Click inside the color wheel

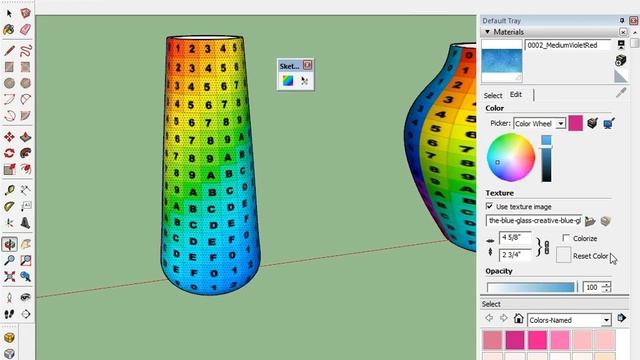(511, 157)
